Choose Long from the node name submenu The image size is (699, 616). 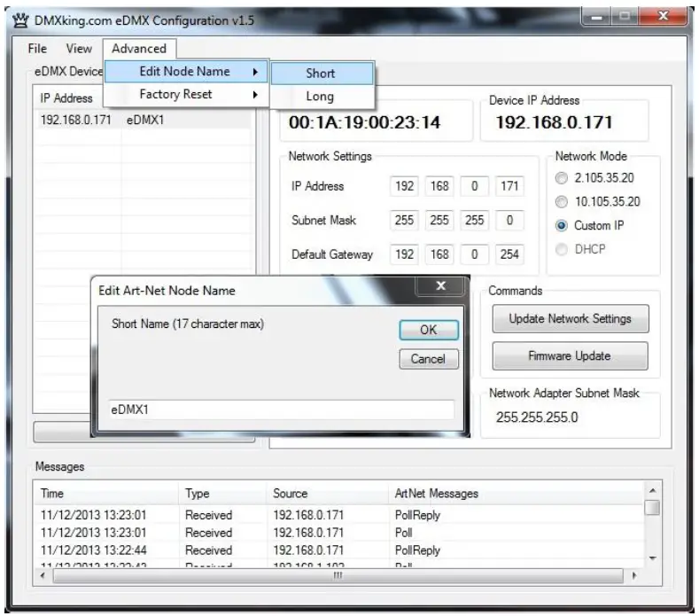(x=320, y=97)
